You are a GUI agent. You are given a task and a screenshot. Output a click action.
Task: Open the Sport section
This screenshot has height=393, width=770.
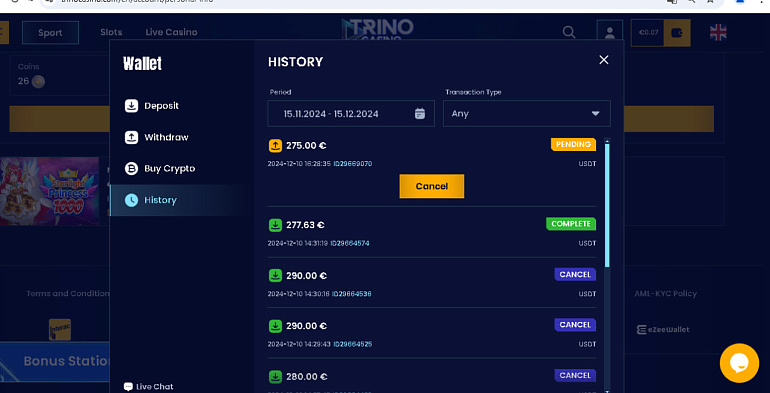(50, 33)
